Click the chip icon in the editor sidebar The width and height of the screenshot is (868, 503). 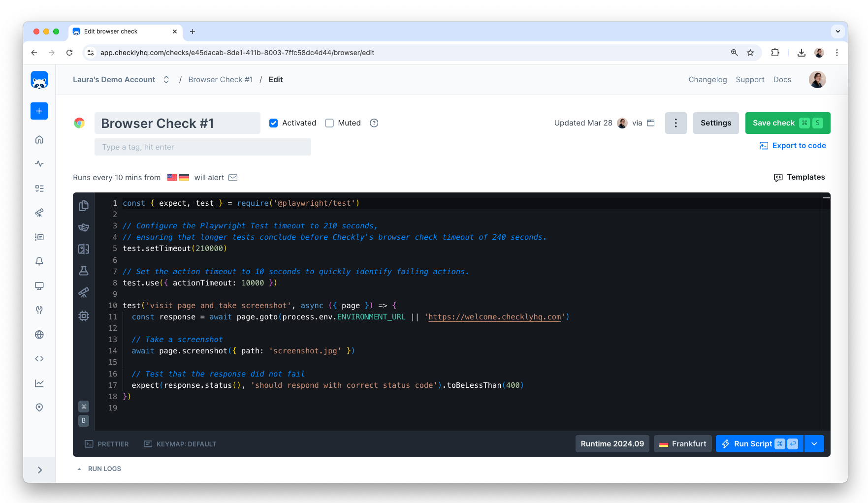tap(84, 316)
